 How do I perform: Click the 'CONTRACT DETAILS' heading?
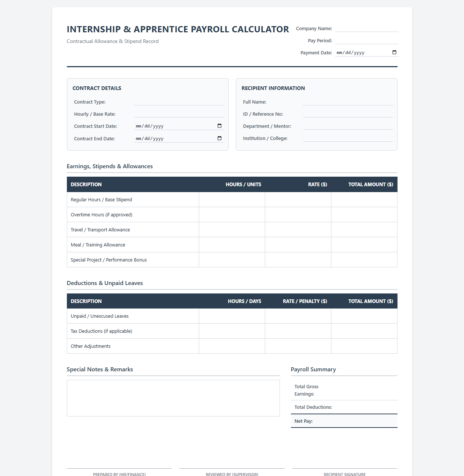pyautogui.click(x=97, y=88)
